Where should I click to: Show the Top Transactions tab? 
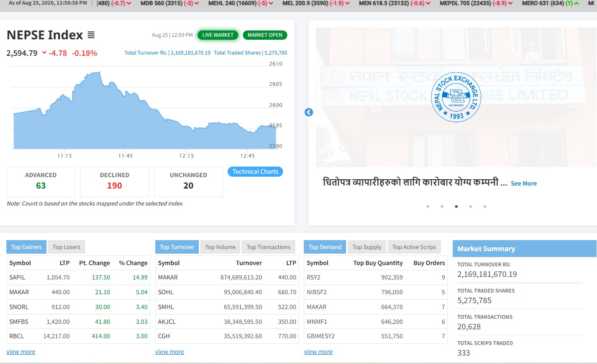point(269,247)
